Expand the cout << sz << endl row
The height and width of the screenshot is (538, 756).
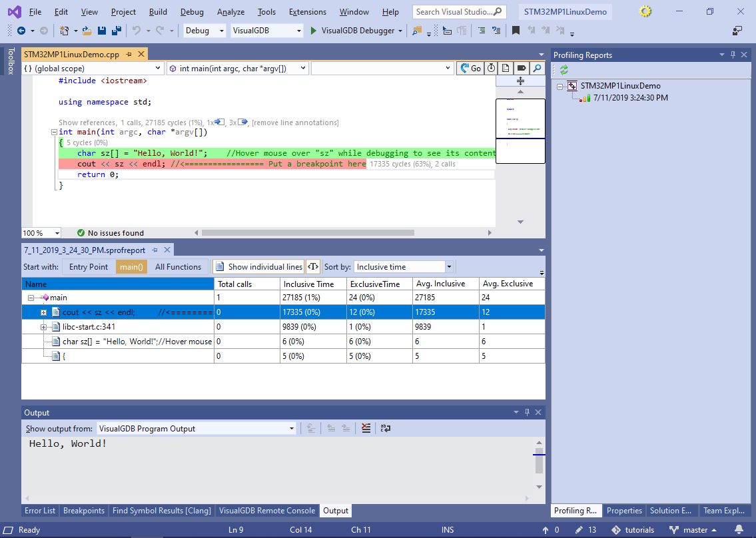43,312
